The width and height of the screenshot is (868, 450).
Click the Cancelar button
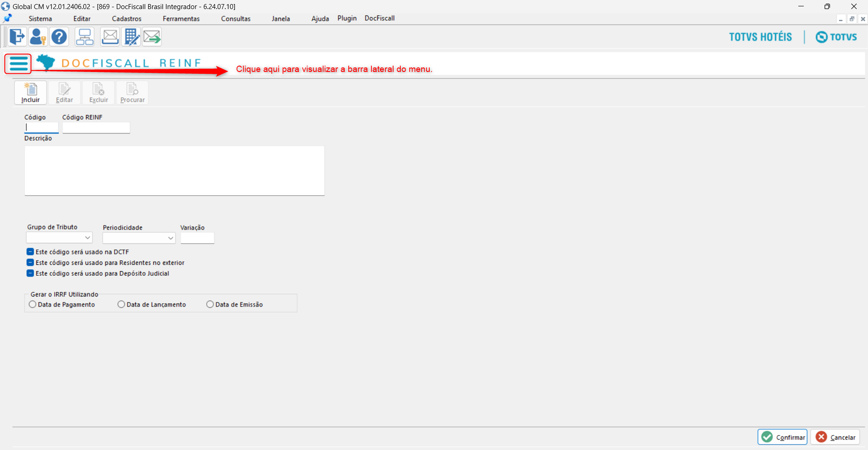(835, 437)
